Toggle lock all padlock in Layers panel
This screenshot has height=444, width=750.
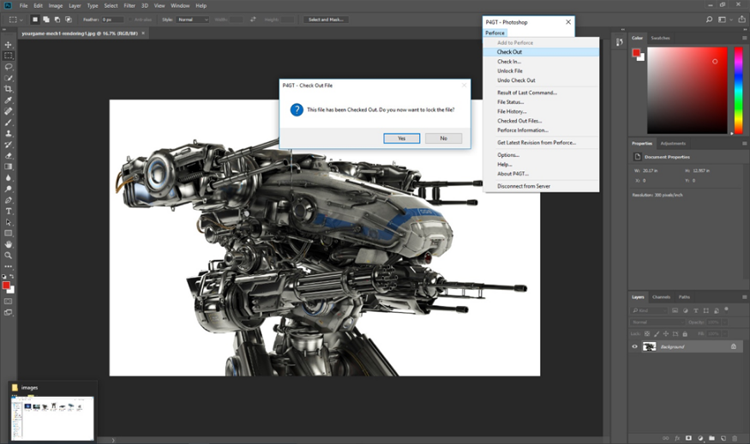[685, 334]
